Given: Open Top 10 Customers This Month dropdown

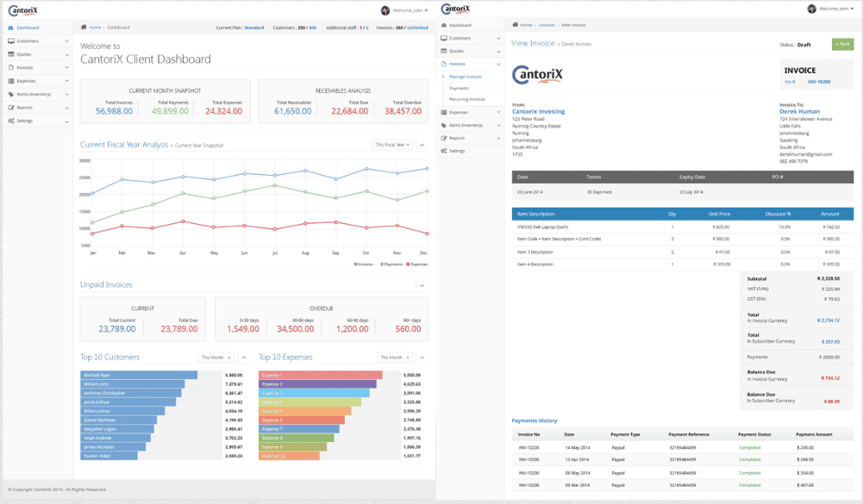Looking at the screenshot, I should pyautogui.click(x=216, y=357).
